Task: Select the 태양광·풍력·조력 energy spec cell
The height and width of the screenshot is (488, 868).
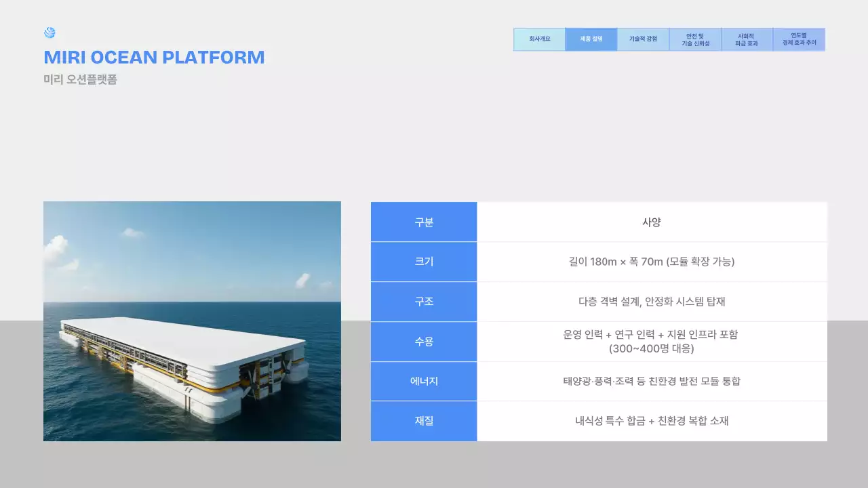Action: 652,381
